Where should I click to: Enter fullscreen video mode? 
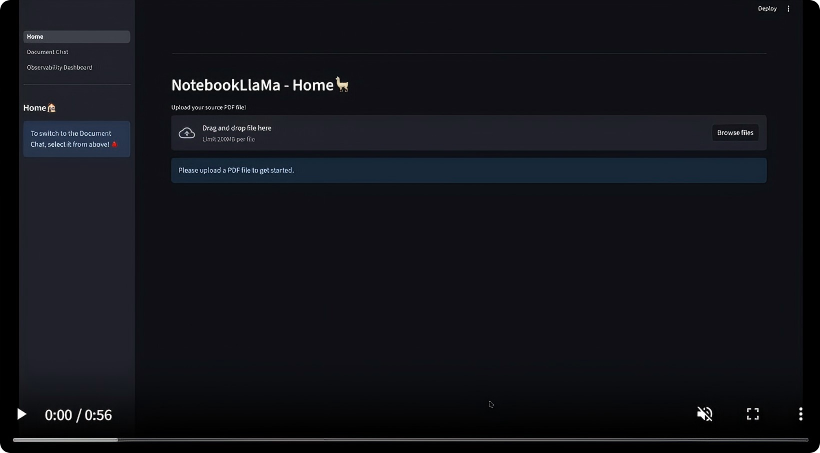pos(752,414)
